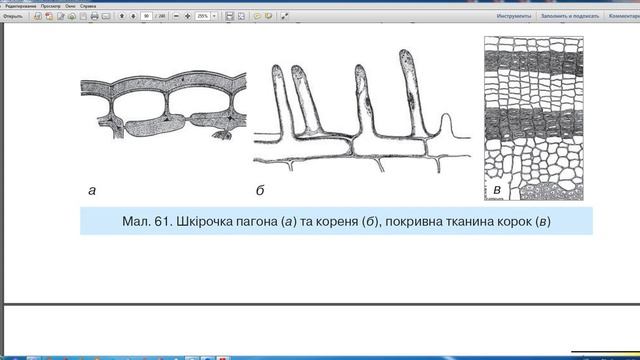The width and height of the screenshot is (640, 360).
Task: Click the red convert PDF toolbar icon
Action: tap(49, 16)
